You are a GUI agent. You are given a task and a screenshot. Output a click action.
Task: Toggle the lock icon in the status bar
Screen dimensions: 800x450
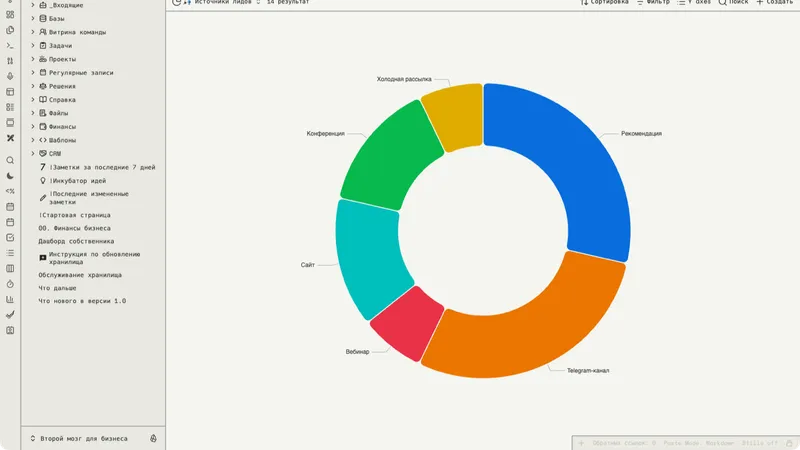click(x=789, y=443)
